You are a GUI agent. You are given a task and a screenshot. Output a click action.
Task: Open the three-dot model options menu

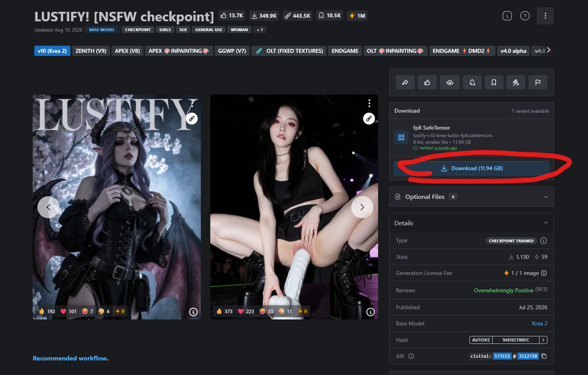545,16
